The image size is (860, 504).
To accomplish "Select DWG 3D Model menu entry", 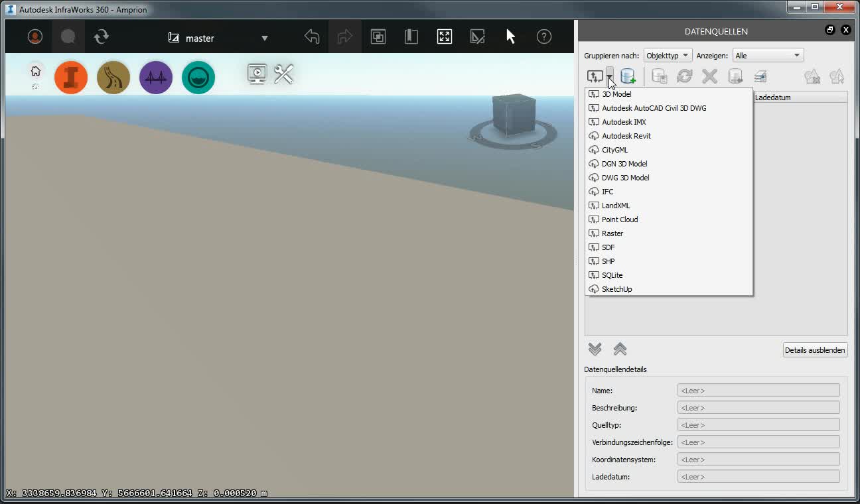I will (669, 178).
